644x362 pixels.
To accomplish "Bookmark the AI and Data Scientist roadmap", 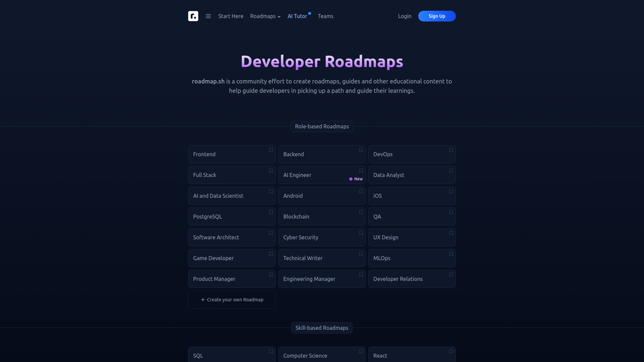I will pyautogui.click(x=271, y=191).
